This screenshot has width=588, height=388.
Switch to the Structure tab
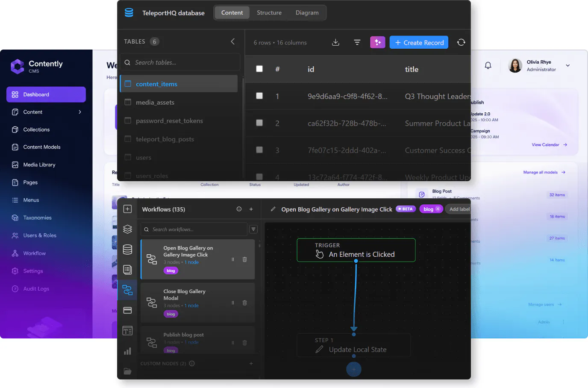pos(269,13)
